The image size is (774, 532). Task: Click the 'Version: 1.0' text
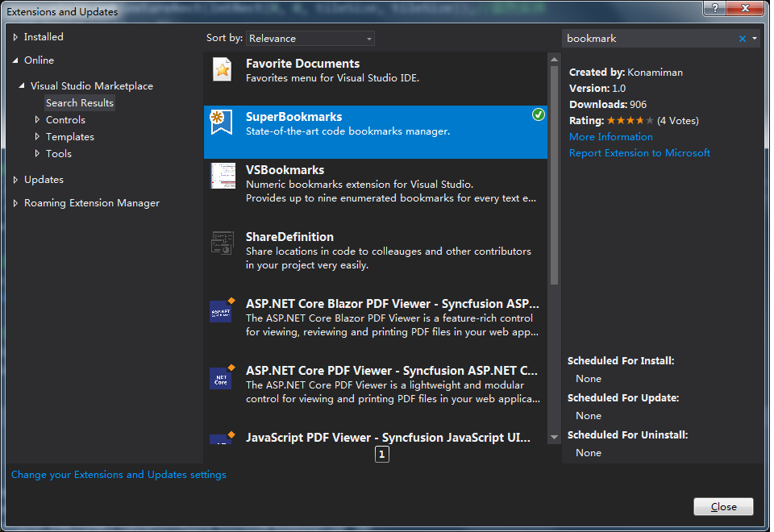coord(597,89)
